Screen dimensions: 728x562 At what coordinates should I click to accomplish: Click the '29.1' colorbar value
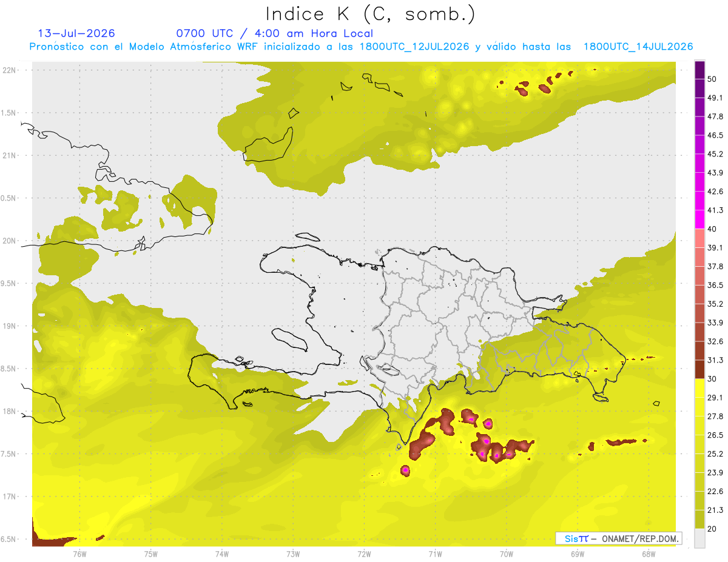pyautogui.click(x=715, y=398)
